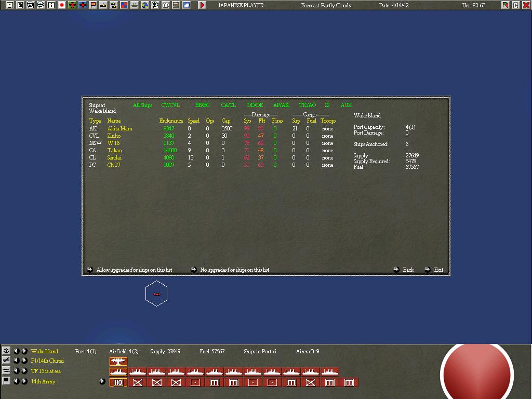Click the floppy disk save icon
532x399 pixels.
(x=10, y=5)
